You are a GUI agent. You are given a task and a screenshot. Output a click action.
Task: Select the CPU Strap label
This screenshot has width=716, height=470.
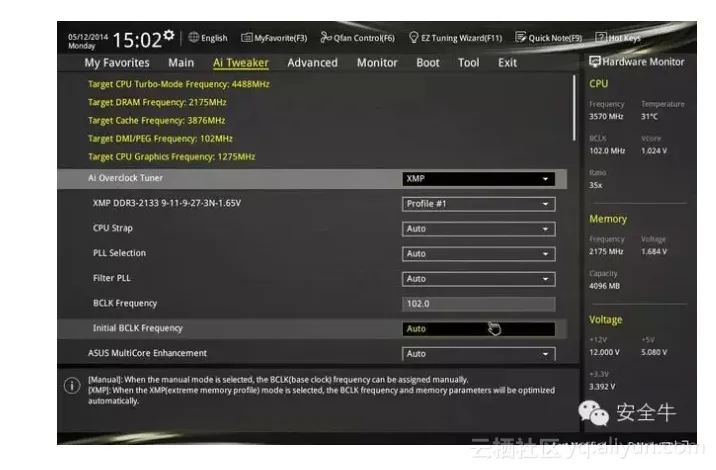point(113,228)
